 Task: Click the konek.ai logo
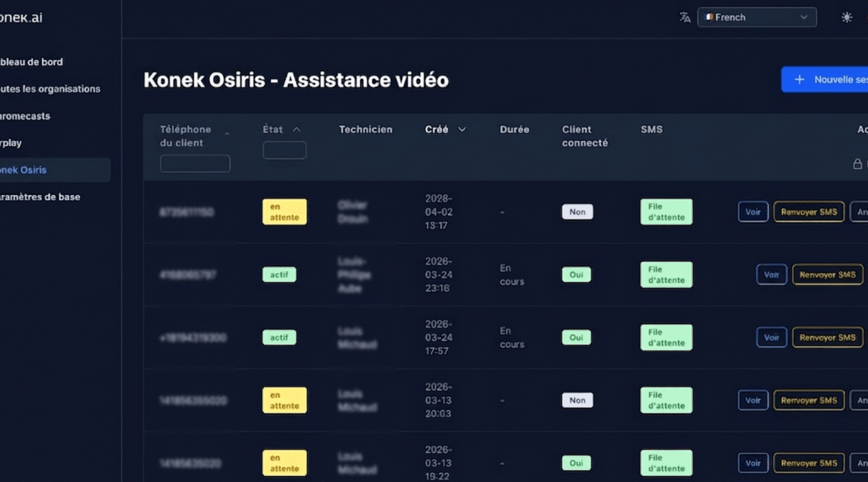click(x=21, y=18)
